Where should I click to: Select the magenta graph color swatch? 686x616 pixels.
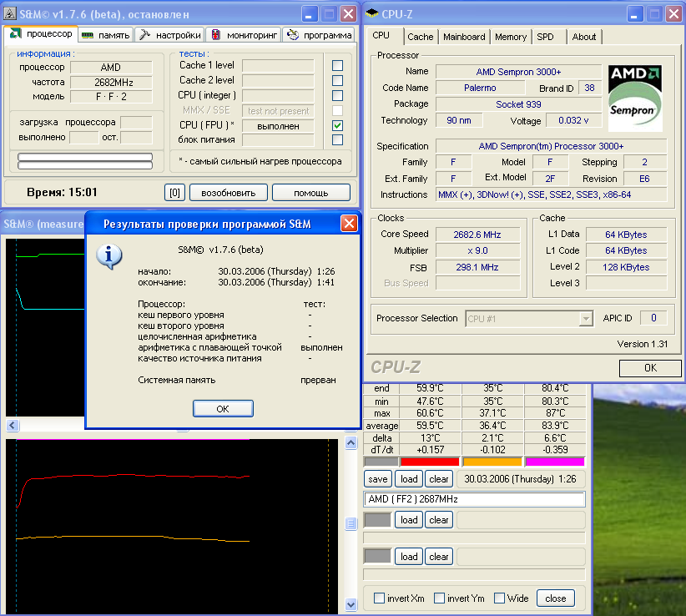[x=555, y=462]
